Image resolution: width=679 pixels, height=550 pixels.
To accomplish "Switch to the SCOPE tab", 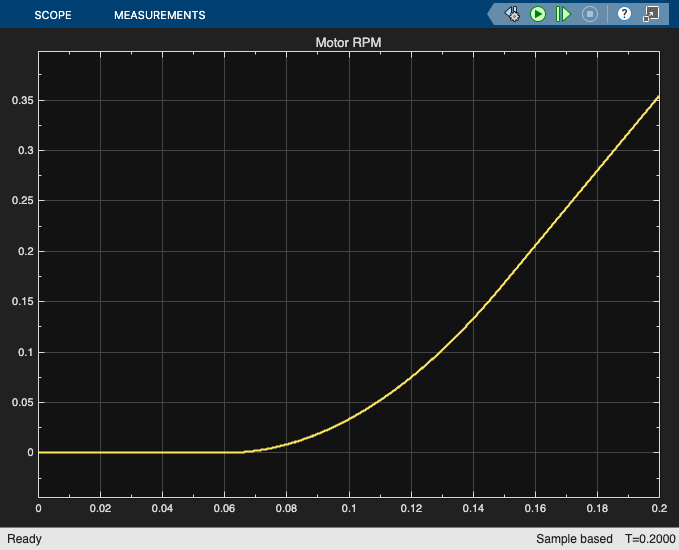I will (x=53, y=15).
